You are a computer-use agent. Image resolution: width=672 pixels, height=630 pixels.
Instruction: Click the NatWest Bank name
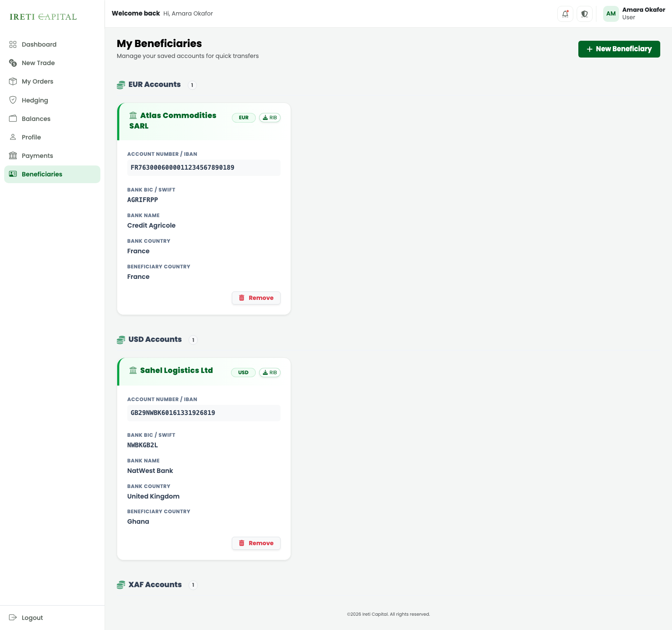(150, 471)
